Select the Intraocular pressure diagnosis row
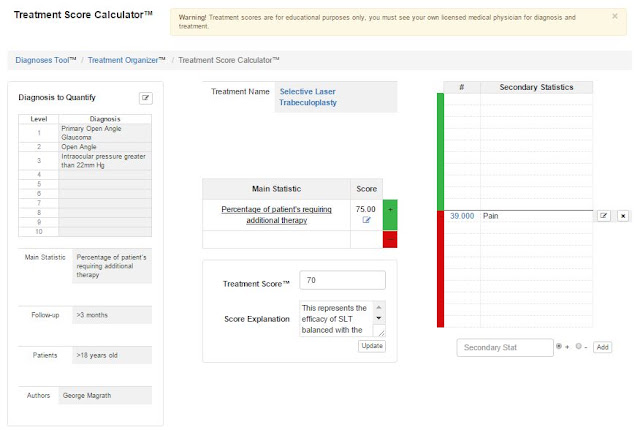The image size is (640, 430). (85, 161)
